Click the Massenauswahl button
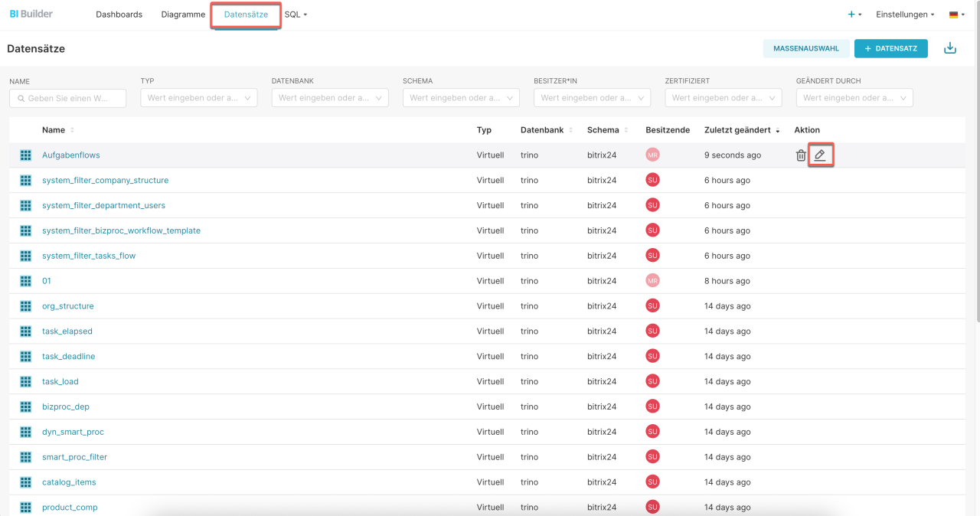The height and width of the screenshot is (516, 980). pos(805,48)
